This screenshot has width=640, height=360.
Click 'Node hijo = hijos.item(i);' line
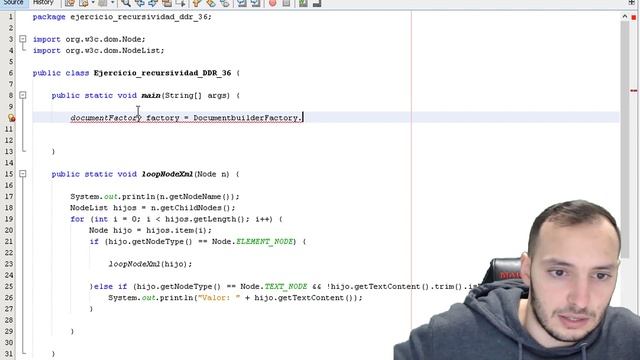(x=150, y=230)
